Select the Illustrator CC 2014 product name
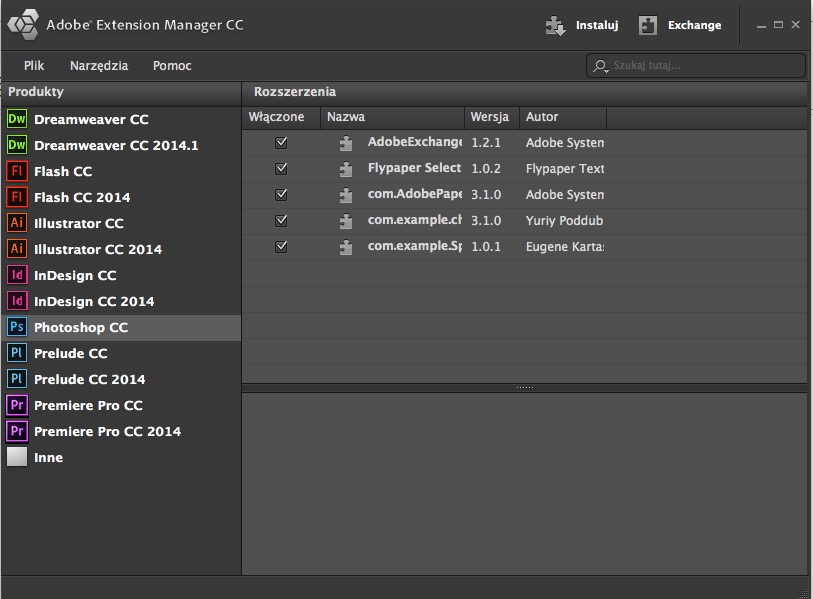 (98, 249)
